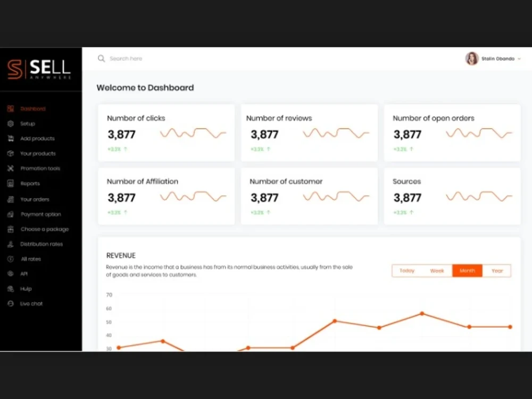This screenshot has width=532, height=399.
Task: Click the Setup gear icon
Action: [11, 123]
